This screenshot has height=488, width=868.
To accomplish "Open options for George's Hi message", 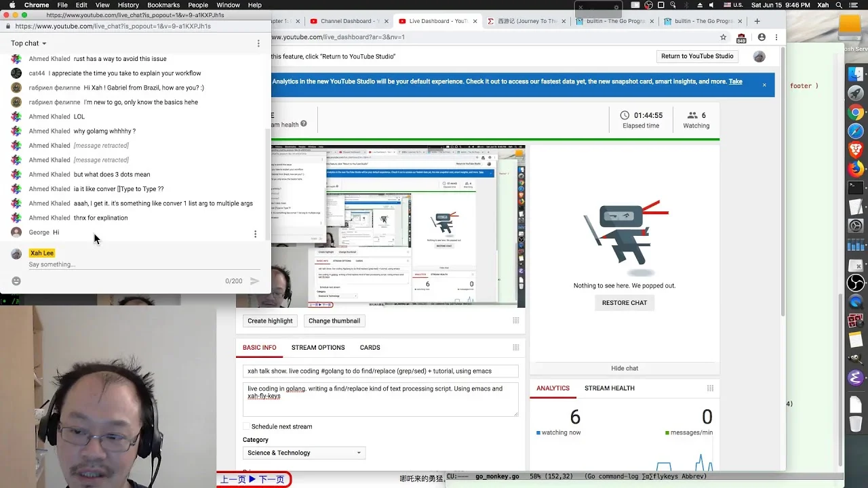I will 255,234.
